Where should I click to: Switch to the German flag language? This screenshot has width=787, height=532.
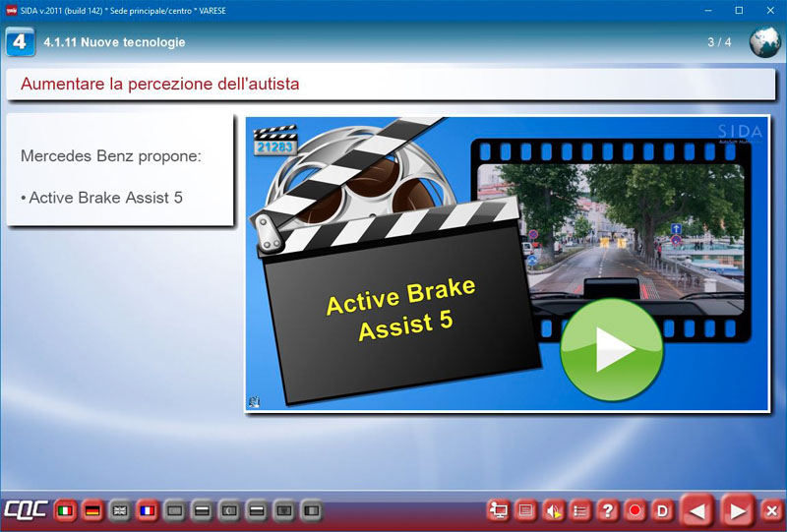pyautogui.click(x=92, y=511)
